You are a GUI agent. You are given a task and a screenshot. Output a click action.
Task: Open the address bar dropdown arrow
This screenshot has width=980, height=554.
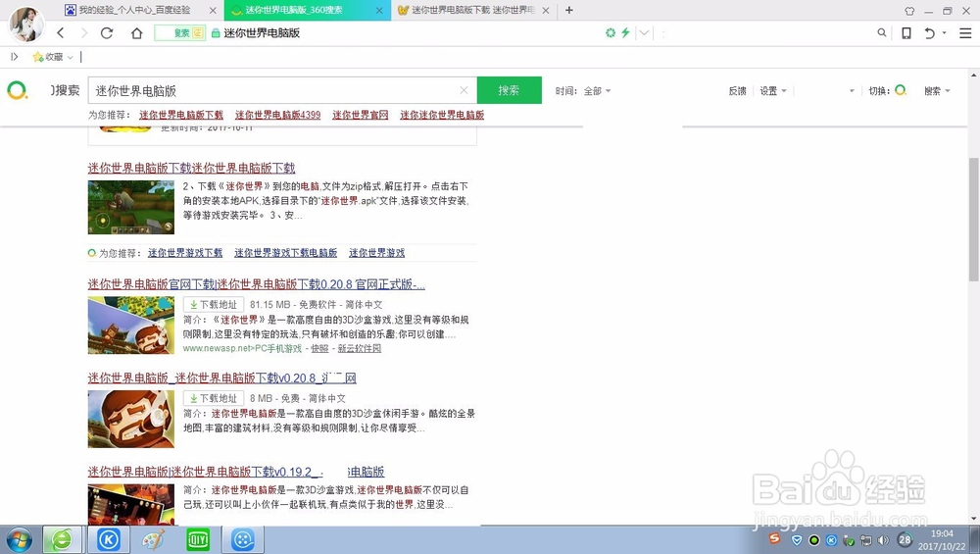click(645, 32)
